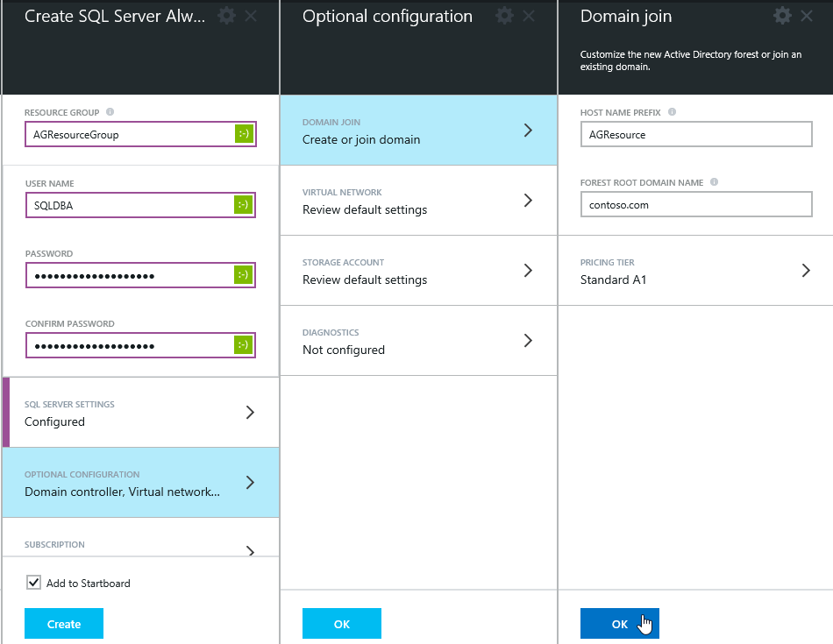Close the Domain join blade
This screenshot has width=833, height=644.
(x=807, y=16)
